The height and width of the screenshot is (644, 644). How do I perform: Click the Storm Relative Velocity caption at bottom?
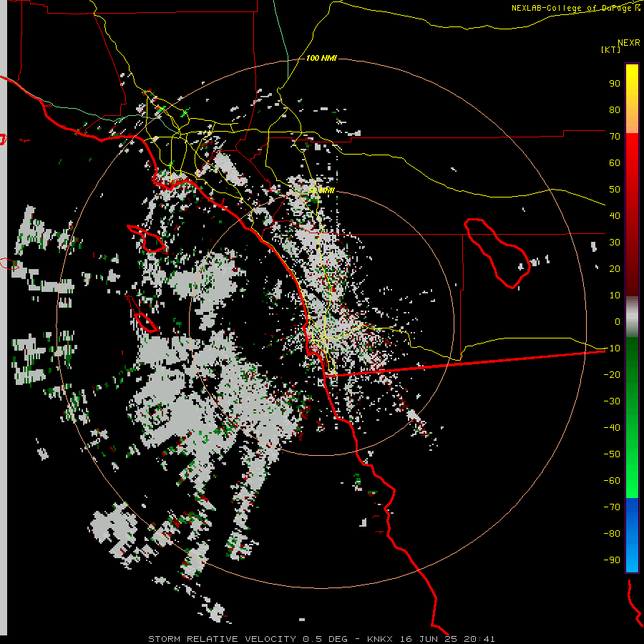point(321,639)
